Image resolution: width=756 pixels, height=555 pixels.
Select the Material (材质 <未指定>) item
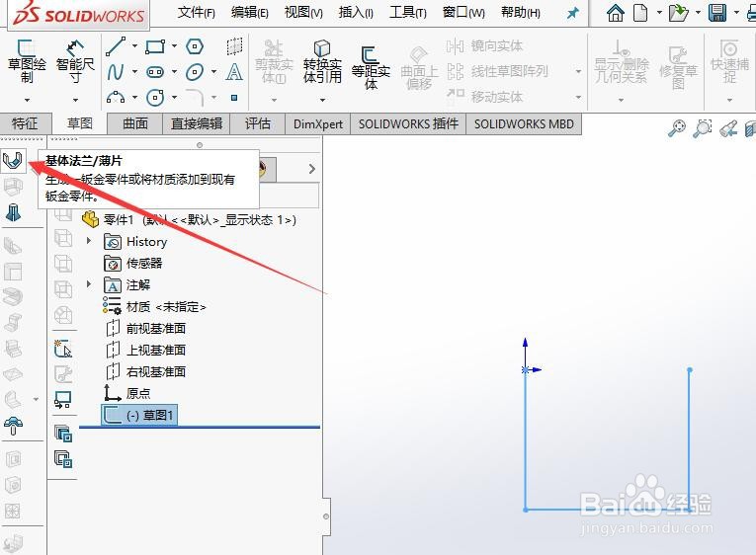pos(154,306)
